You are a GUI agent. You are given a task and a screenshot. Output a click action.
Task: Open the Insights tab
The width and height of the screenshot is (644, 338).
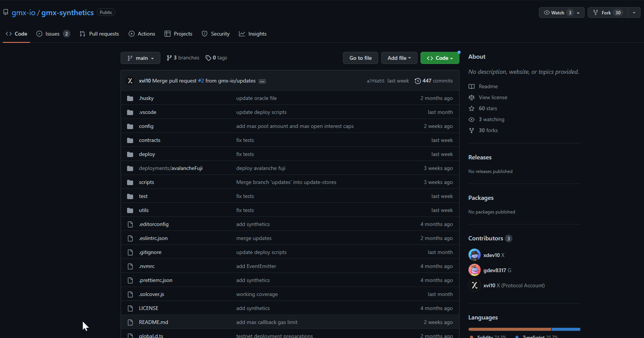pyautogui.click(x=253, y=34)
